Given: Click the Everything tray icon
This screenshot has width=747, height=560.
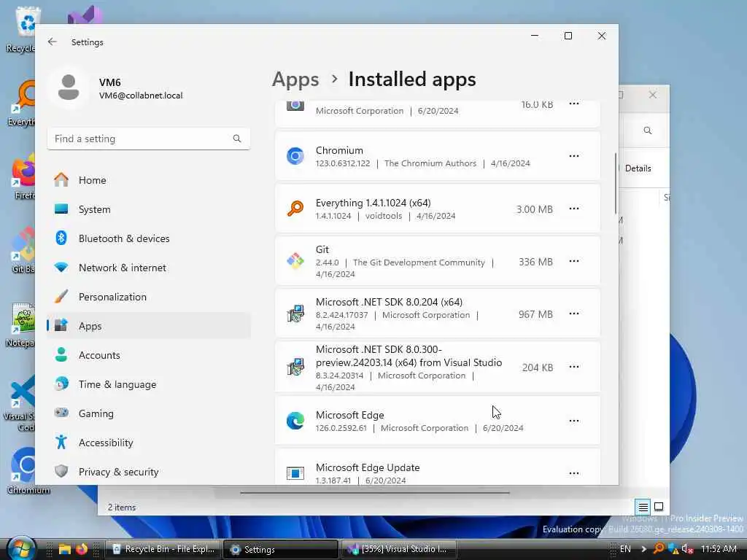Looking at the screenshot, I should pos(659,548).
